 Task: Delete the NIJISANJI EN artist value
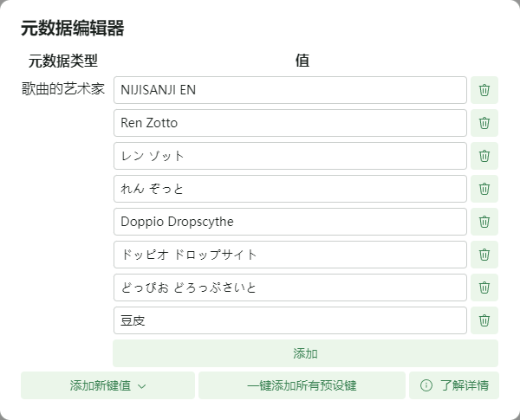pyautogui.click(x=484, y=90)
